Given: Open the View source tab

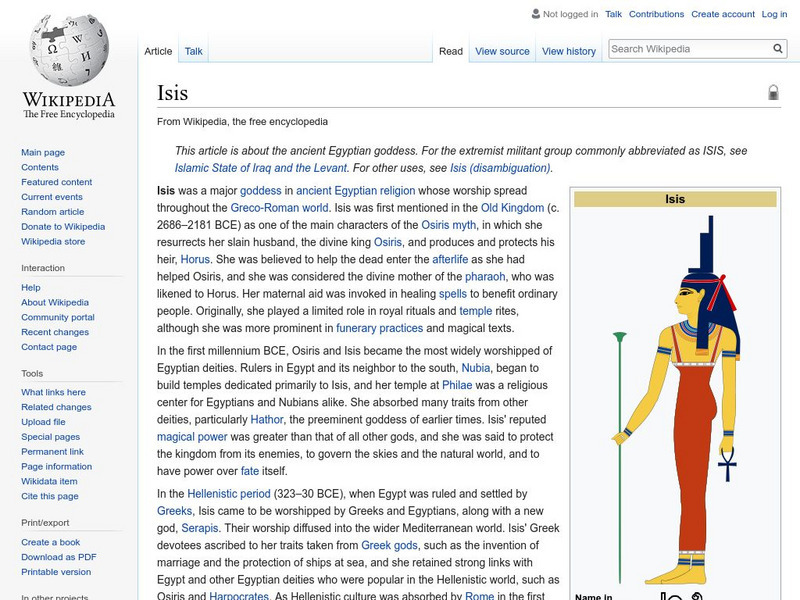Looking at the screenshot, I should 502,51.
